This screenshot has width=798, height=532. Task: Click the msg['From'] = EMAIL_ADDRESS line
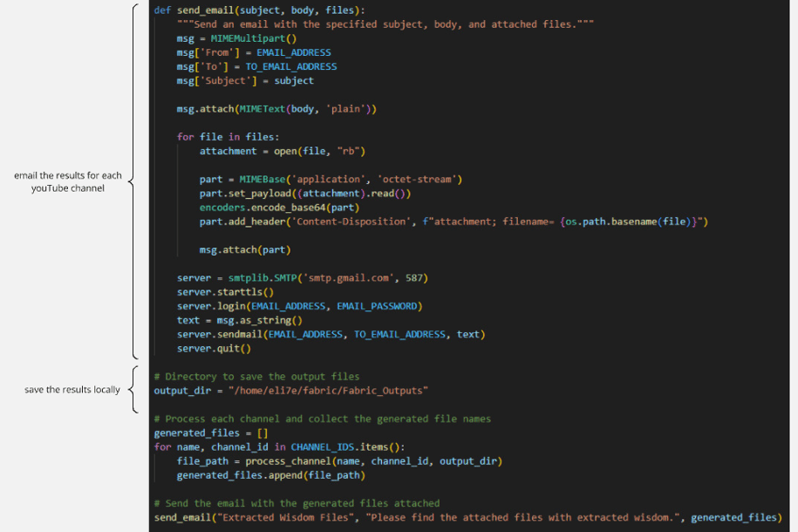click(x=254, y=53)
